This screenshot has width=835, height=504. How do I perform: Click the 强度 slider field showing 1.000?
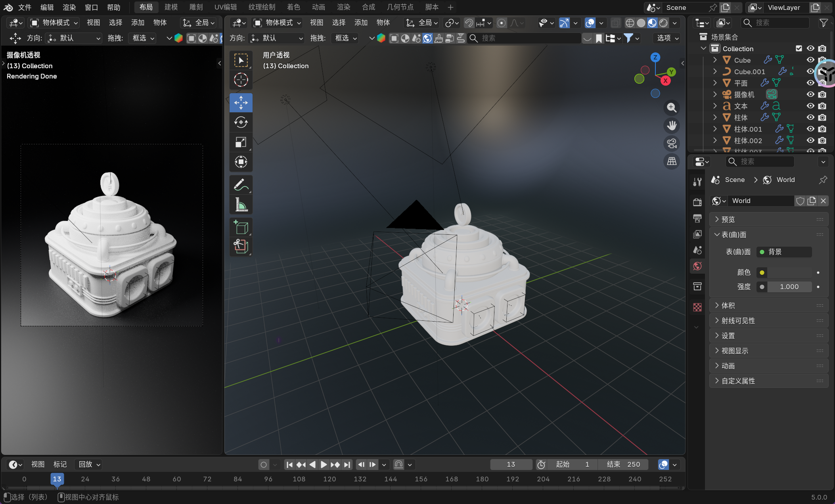[789, 287]
